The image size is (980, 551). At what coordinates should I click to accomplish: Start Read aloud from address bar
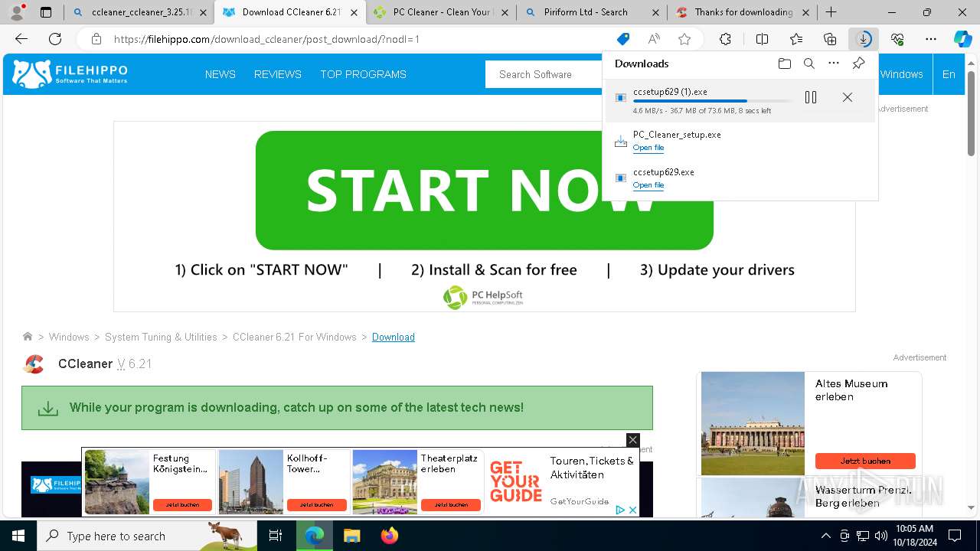point(654,39)
